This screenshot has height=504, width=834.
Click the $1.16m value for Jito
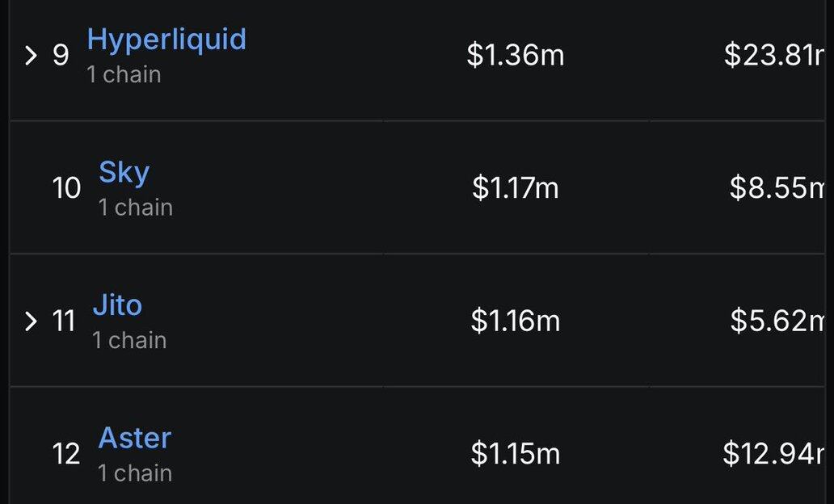click(515, 321)
